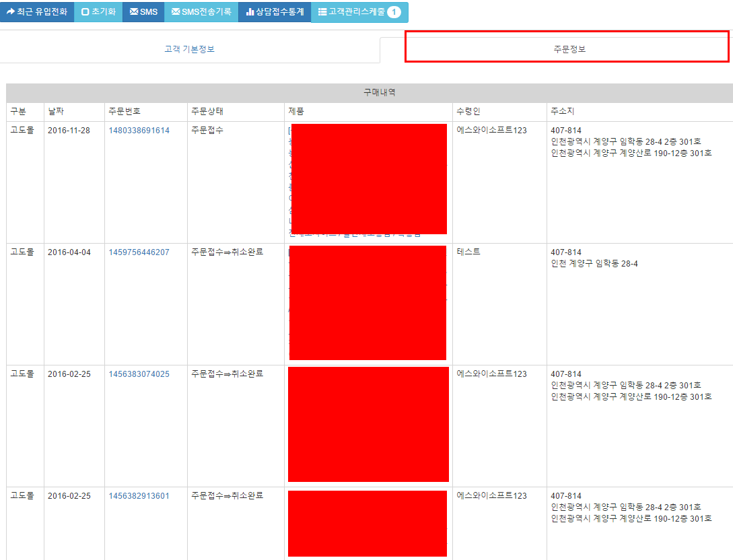Switch to the 고객 기본정보 tab

(190, 49)
